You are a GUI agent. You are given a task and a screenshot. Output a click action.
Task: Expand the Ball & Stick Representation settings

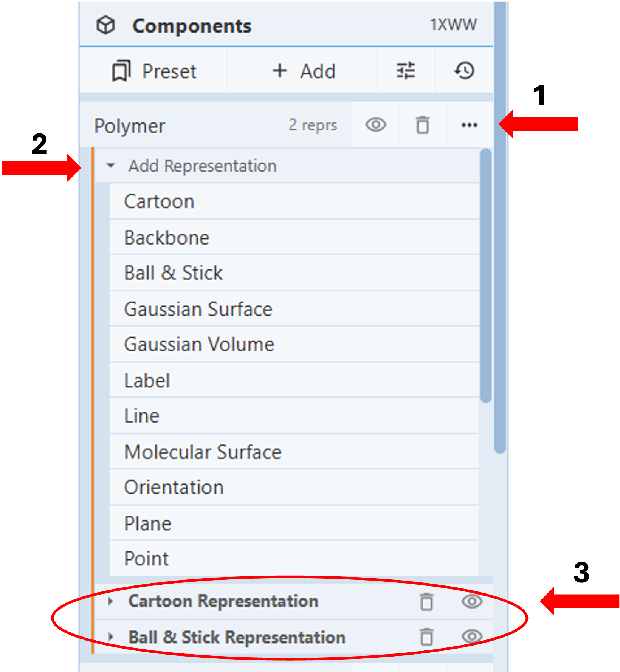click(110, 637)
